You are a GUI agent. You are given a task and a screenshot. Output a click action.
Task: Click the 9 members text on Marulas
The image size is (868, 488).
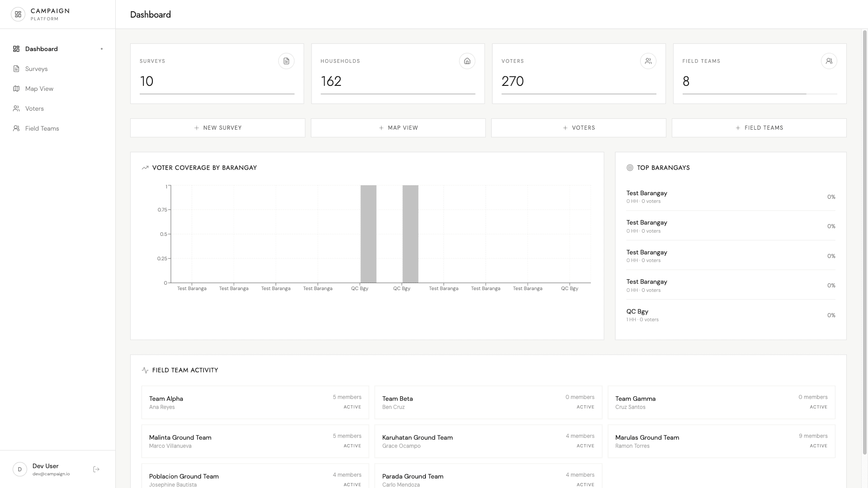pyautogui.click(x=813, y=436)
